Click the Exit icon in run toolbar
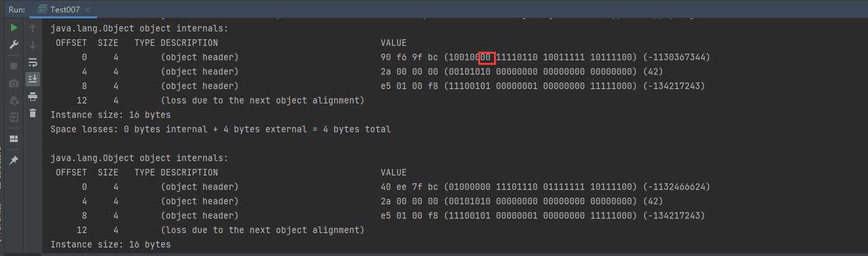The height and width of the screenshot is (256, 868). [x=13, y=117]
